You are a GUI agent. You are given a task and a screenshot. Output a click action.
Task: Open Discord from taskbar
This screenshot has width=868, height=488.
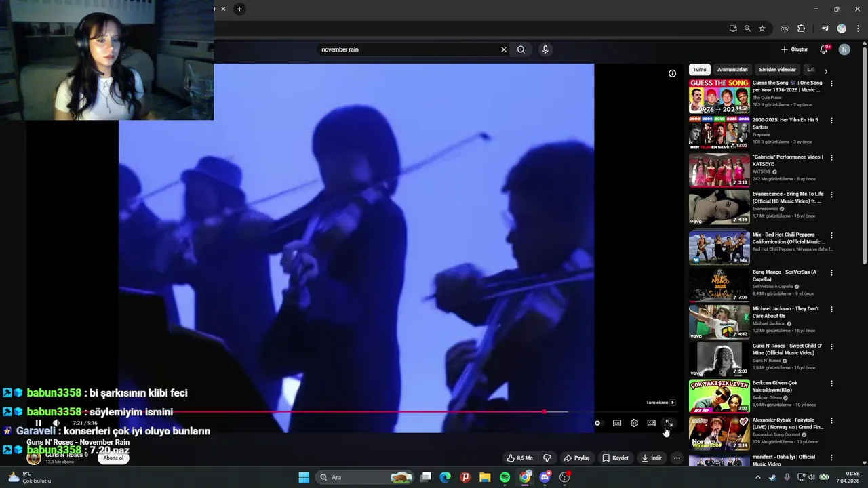[545, 477]
